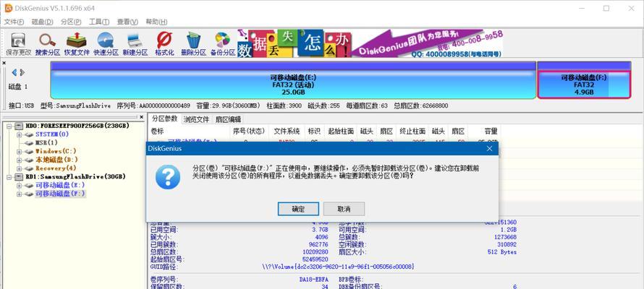The image size is (644, 289).
Task: Select SYSTEM(0) in the disk tree
Action: (52, 134)
